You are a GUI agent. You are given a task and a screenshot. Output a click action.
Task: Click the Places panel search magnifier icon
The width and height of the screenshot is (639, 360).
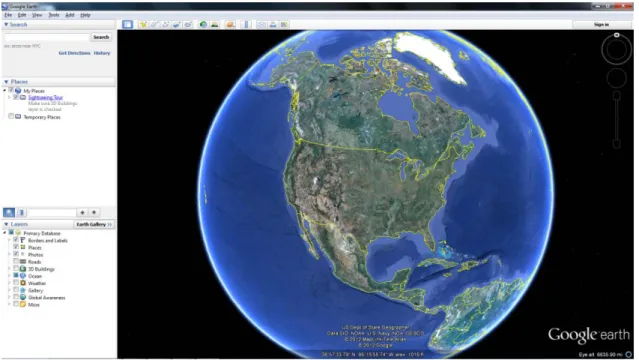(x=9, y=212)
